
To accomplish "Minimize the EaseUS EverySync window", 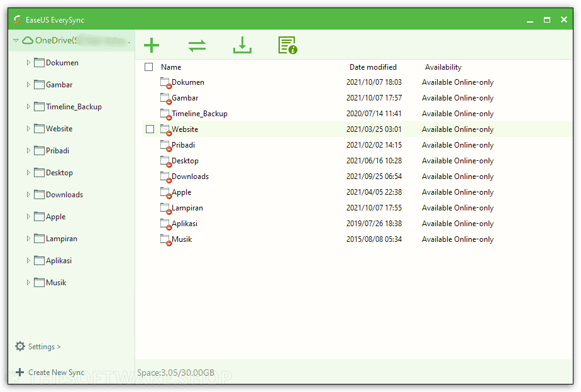I will [x=530, y=20].
